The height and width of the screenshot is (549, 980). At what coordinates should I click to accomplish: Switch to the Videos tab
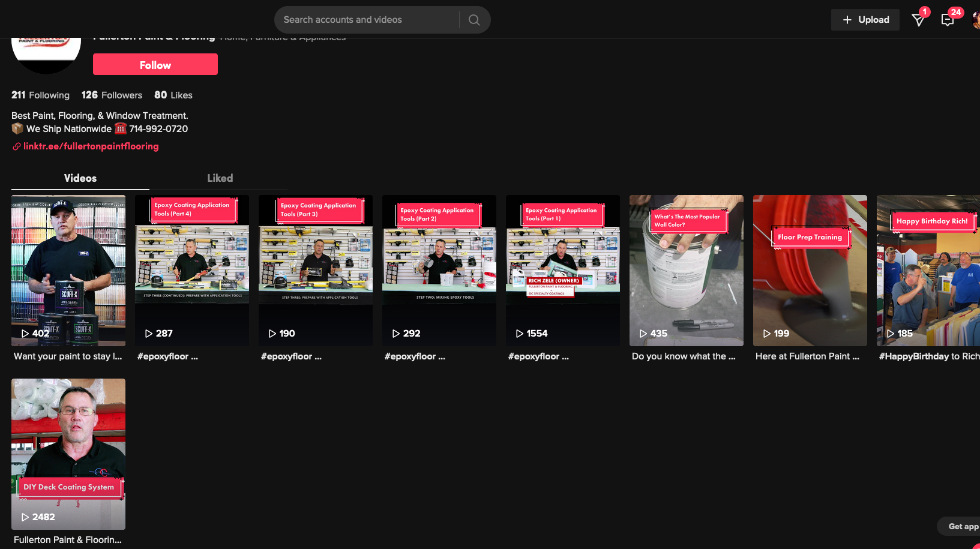coord(80,178)
